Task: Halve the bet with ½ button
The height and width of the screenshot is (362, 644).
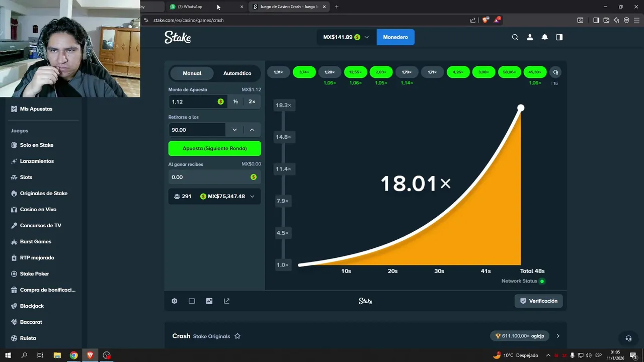Action: pos(235,102)
